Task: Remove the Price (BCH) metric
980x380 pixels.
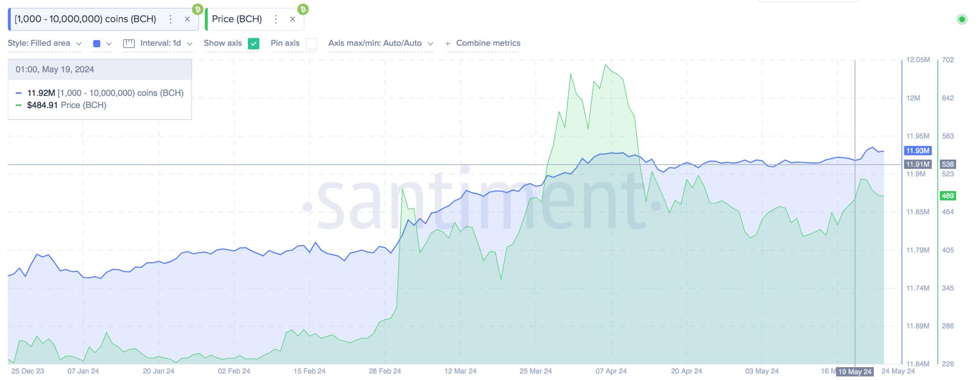Action: (x=292, y=19)
